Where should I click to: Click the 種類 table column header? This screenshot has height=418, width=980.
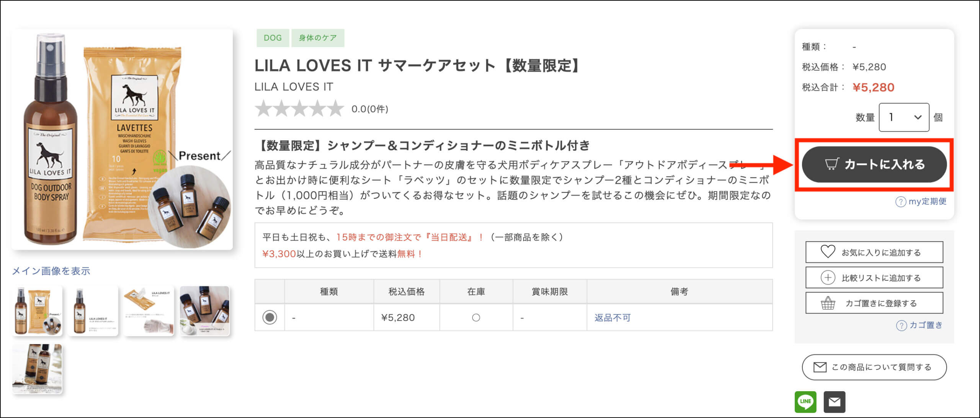(329, 291)
